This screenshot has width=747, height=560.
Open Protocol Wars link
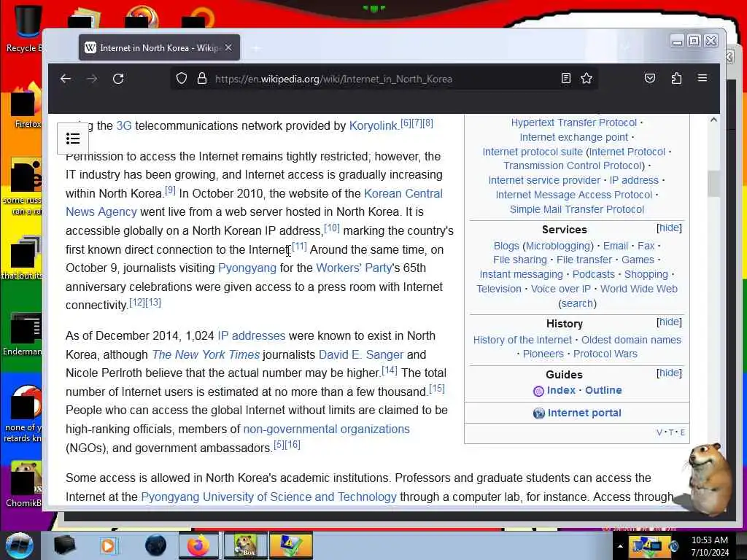605,354
